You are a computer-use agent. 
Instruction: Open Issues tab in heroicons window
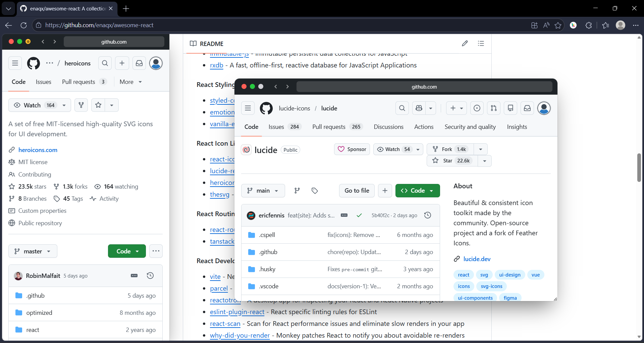pyautogui.click(x=44, y=82)
